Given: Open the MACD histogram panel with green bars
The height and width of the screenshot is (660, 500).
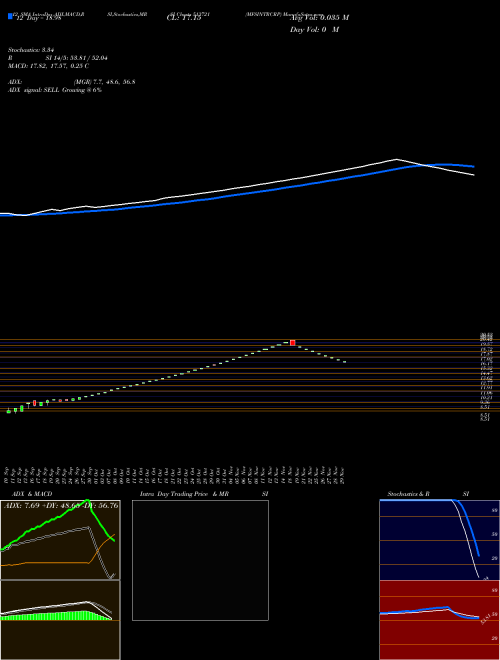Looking at the screenshot, I should pos(60,620).
